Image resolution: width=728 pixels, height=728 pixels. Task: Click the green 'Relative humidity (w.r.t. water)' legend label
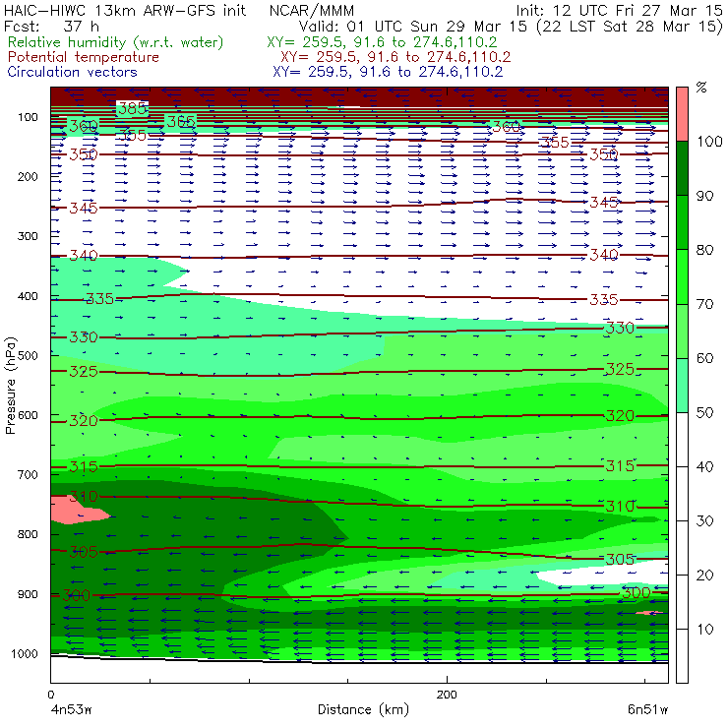[116, 42]
